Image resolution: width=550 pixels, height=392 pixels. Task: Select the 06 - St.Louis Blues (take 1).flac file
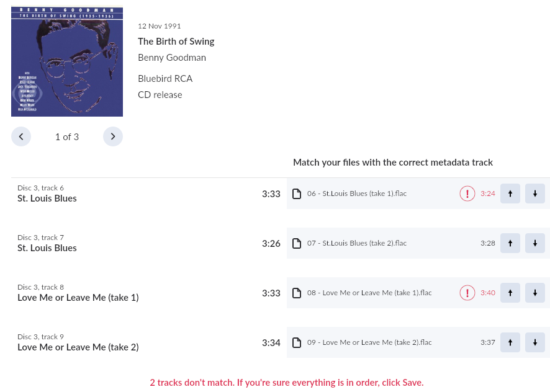pyautogui.click(x=357, y=194)
